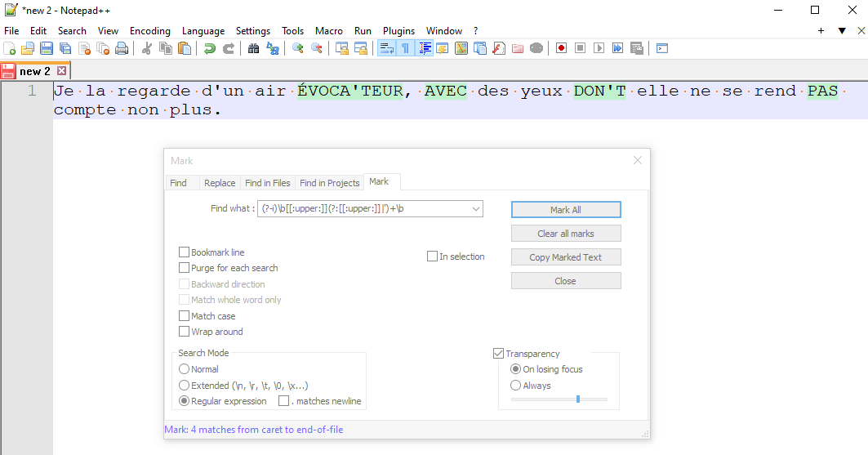The image size is (868, 455).
Task: Click the Zoom Out magnifier icon
Action: tap(317, 49)
